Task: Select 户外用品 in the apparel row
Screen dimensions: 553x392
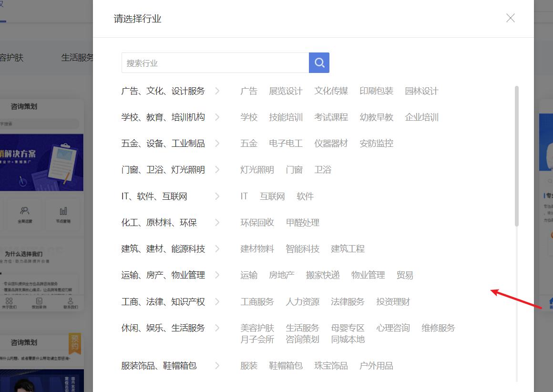Action: coord(376,365)
